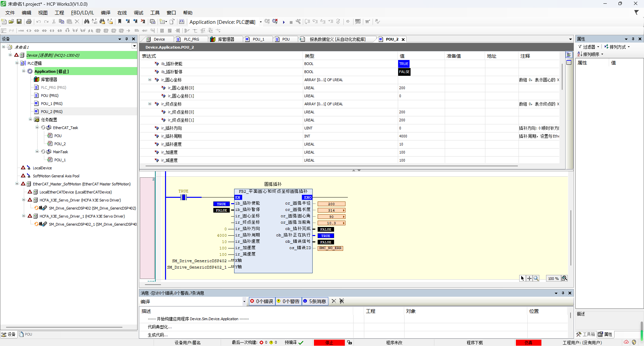644x346 pixels.
Task: Open the 编译 message category dropdown
Action: pyautogui.click(x=244, y=301)
